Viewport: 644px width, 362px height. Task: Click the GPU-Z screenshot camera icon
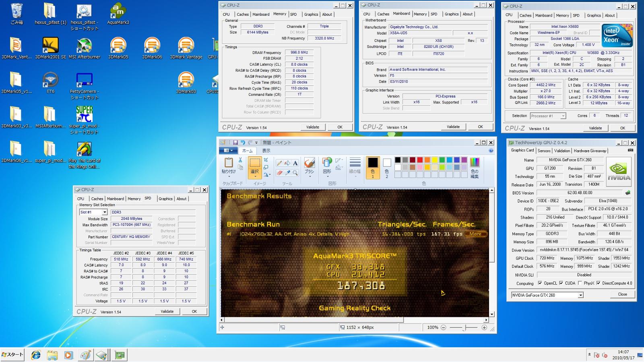[x=630, y=150]
